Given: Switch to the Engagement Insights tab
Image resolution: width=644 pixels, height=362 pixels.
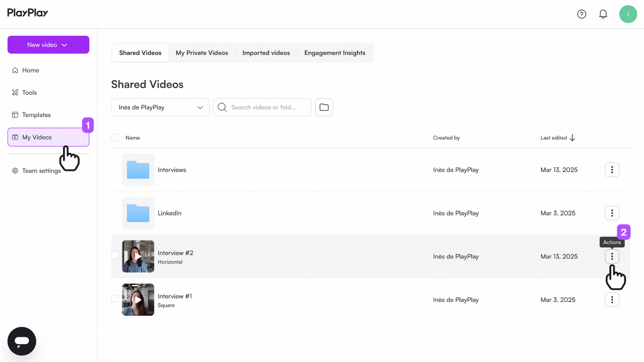Looking at the screenshot, I should 335,53.
